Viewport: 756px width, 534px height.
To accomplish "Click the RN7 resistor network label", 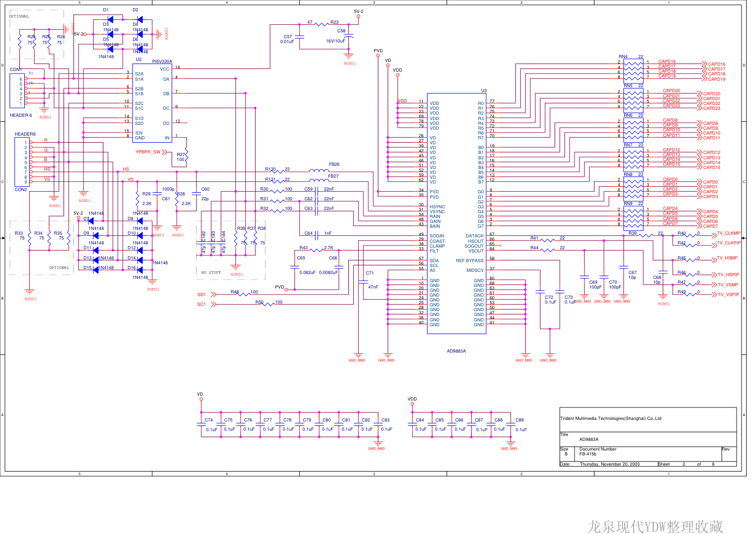I will (x=628, y=145).
